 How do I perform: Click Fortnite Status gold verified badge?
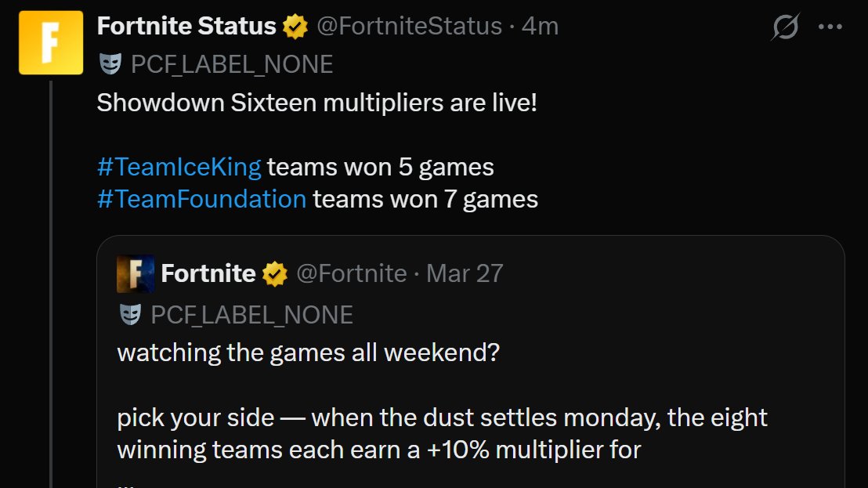coord(295,27)
